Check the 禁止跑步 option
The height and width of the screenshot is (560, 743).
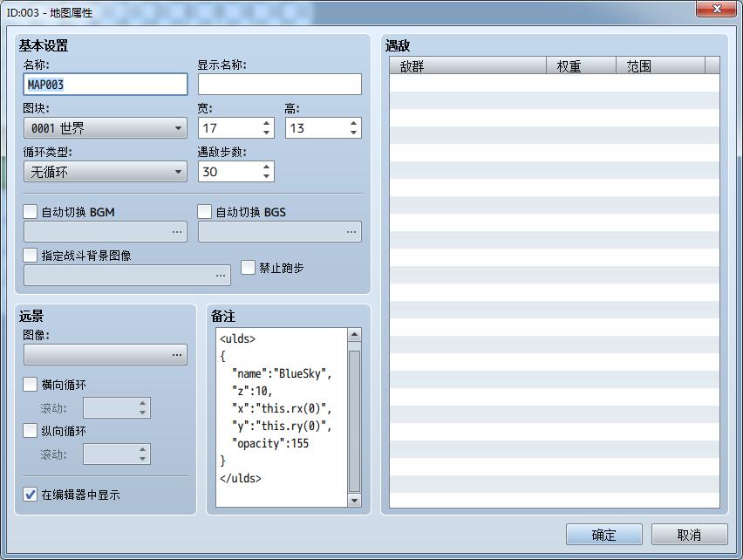point(248,267)
